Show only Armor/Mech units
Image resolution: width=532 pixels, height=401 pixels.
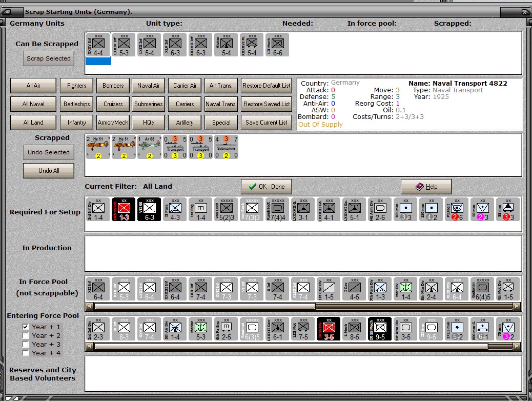pyautogui.click(x=113, y=123)
